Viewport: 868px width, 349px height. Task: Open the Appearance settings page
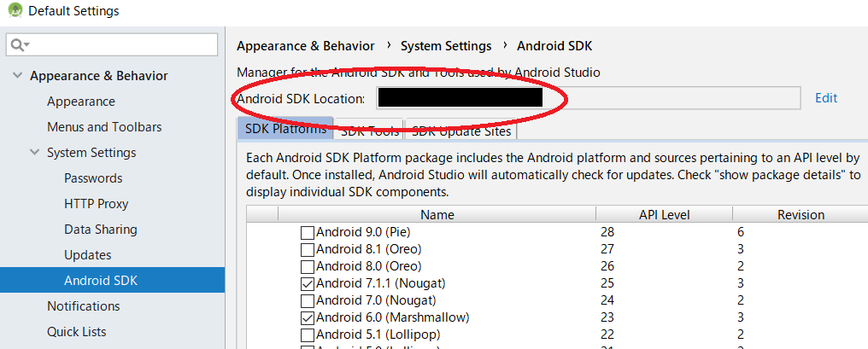[80, 102]
